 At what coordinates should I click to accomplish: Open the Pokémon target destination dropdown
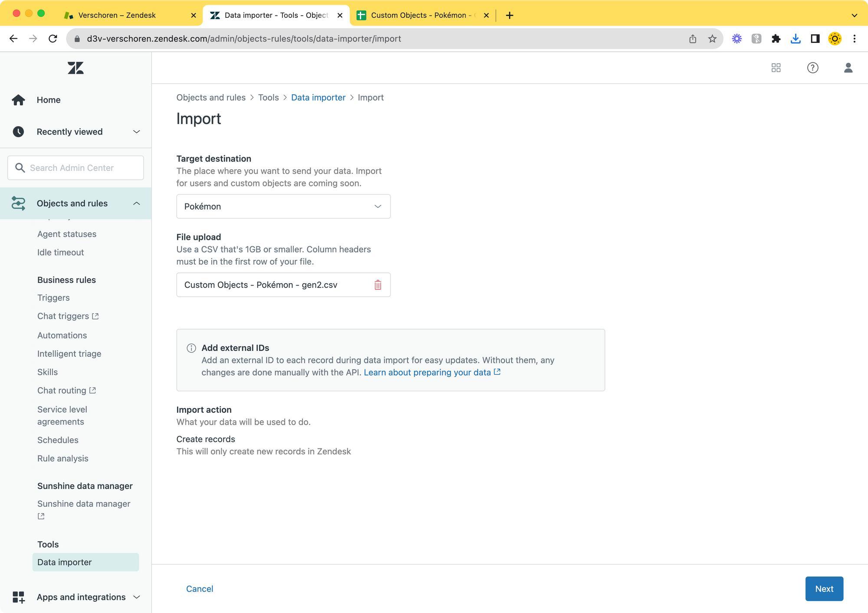pos(283,207)
